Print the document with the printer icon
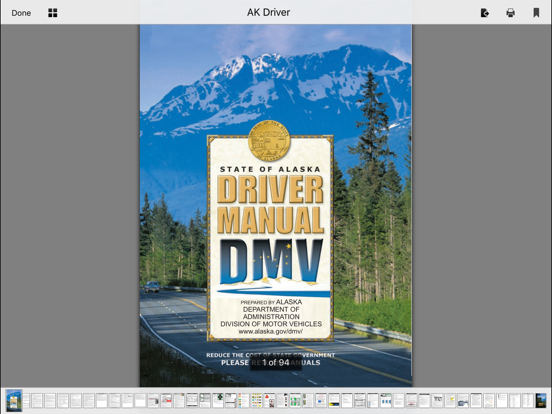 pos(510,13)
